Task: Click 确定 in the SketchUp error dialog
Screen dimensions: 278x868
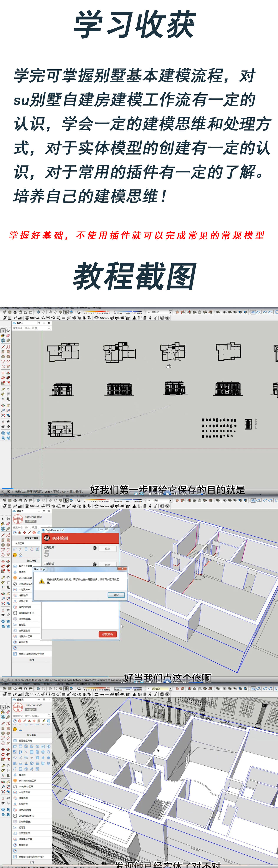Action: (x=116, y=595)
